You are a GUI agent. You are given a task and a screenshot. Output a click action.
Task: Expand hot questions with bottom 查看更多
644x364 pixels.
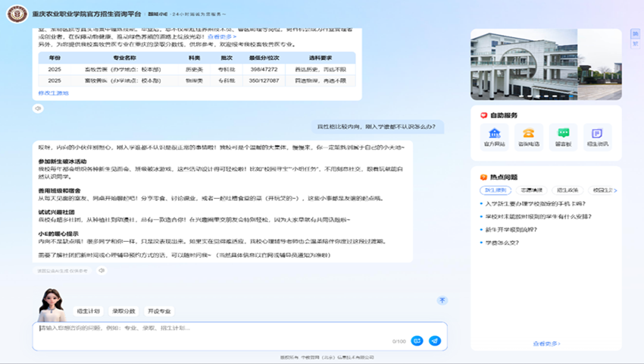click(x=546, y=344)
